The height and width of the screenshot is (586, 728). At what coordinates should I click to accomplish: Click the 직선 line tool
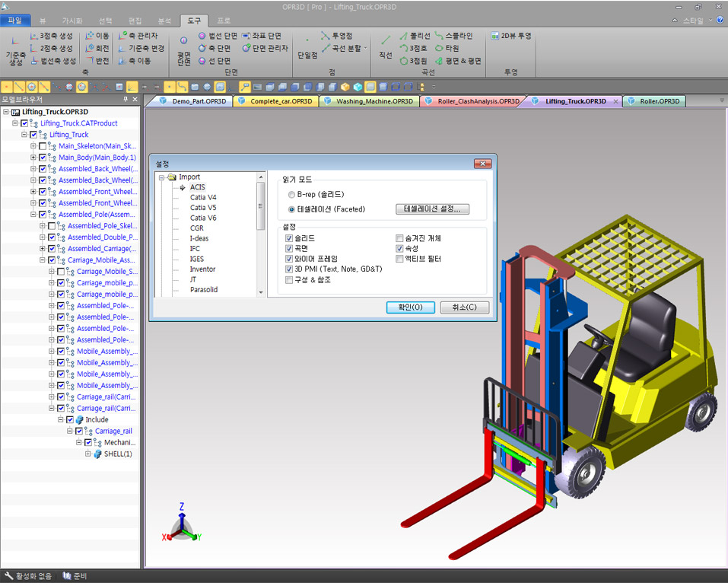(x=386, y=49)
